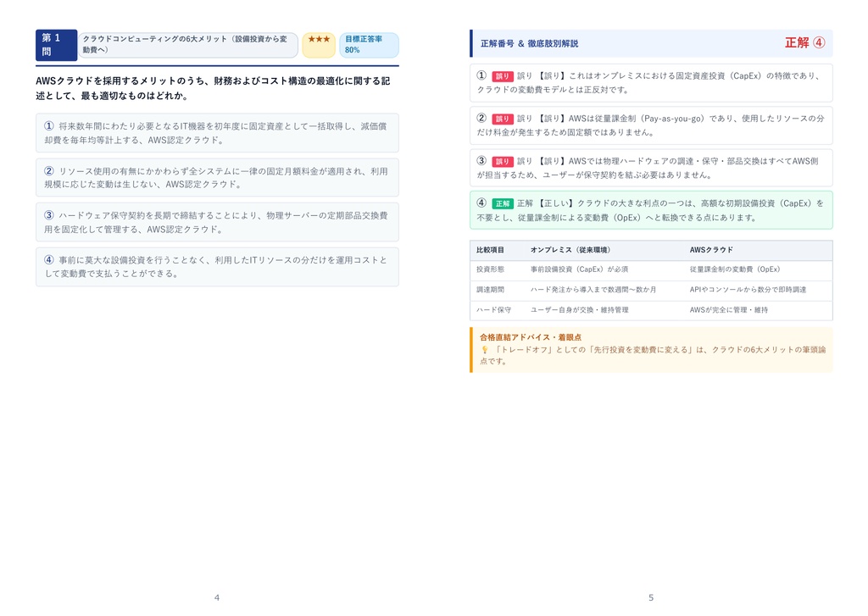Click the APIやコンソールから数分で即時調達 cell
Image resolution: width=868 pixels, height=616 pixels.
tap(748, 290)
